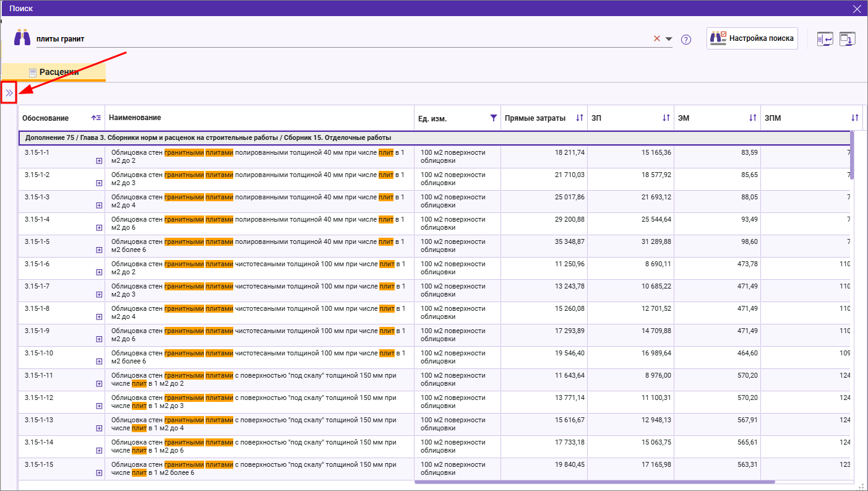Clear the search query with red X

657,38
